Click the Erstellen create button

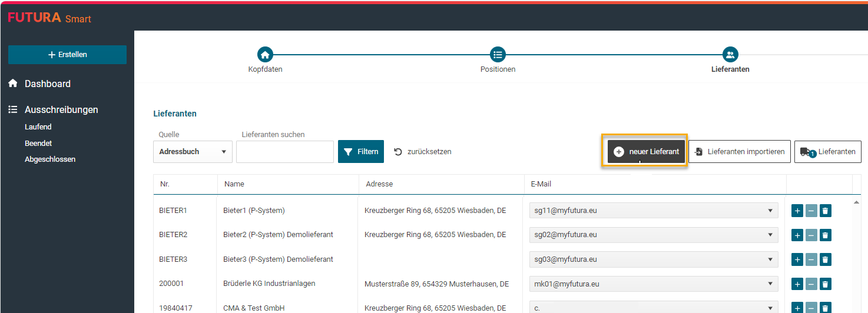pos(67,55)
